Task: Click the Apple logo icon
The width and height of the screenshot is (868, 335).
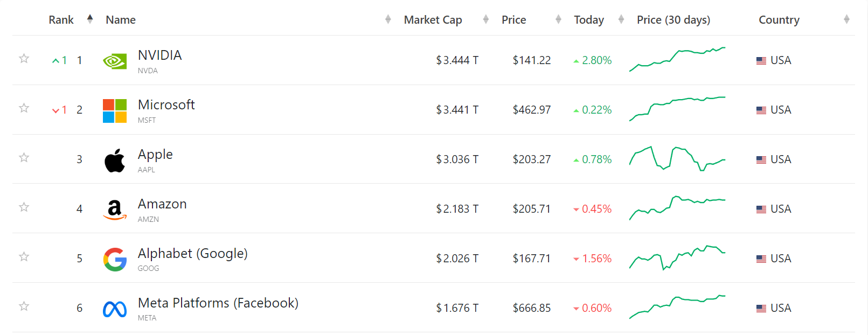Action: [x=115, y=160]
